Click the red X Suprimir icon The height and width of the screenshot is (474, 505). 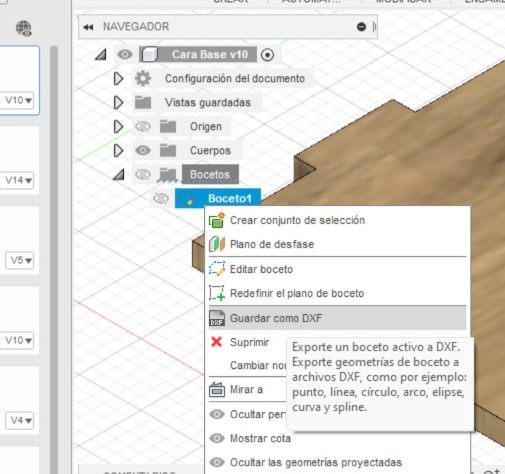tap(217, 342)
